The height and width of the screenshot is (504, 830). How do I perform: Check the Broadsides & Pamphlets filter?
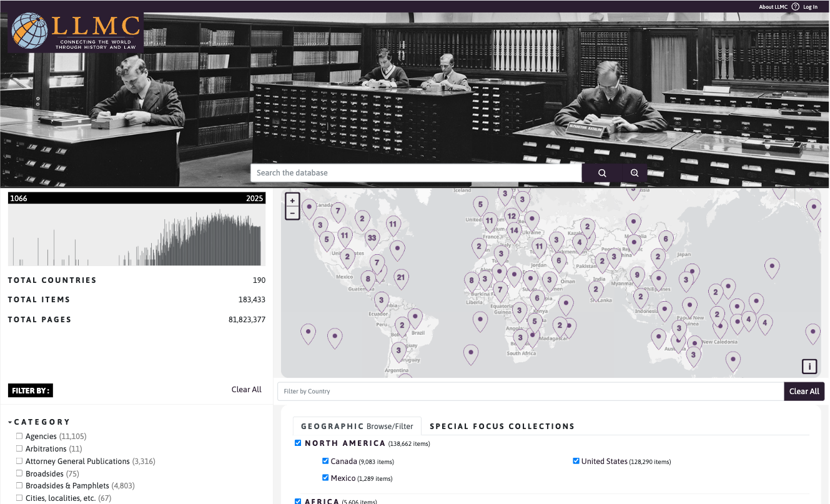point(19,485)
